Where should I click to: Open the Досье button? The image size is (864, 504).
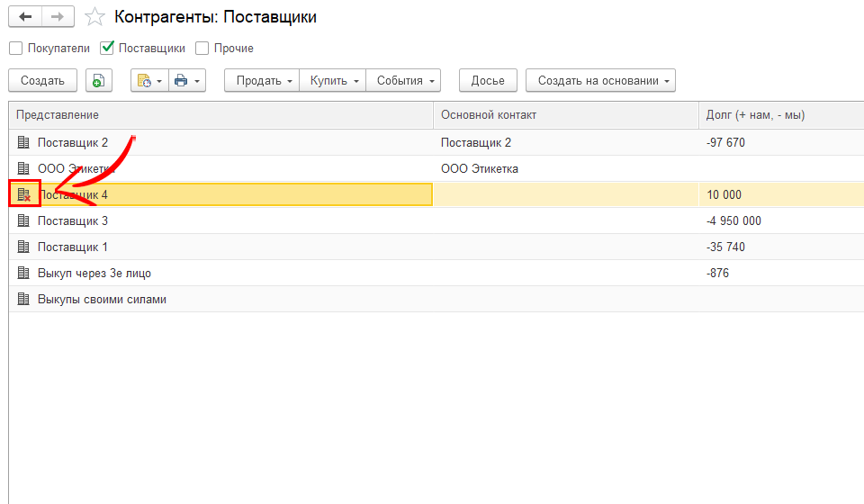[488, 81]
